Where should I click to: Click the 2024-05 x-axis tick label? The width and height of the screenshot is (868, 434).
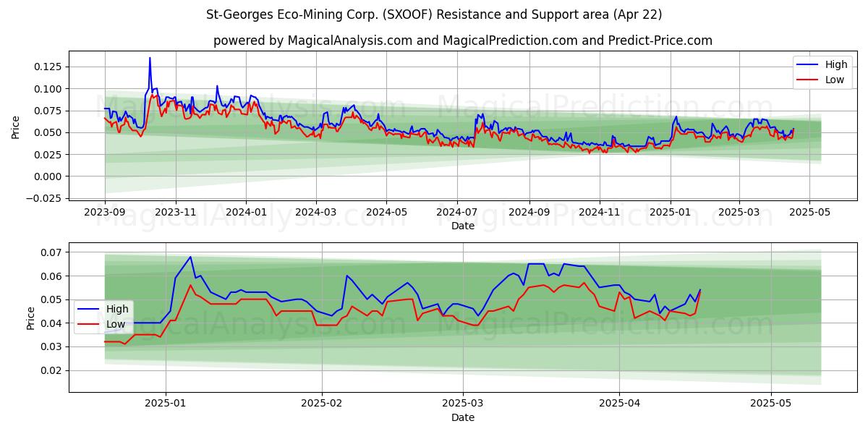point(386,212)
